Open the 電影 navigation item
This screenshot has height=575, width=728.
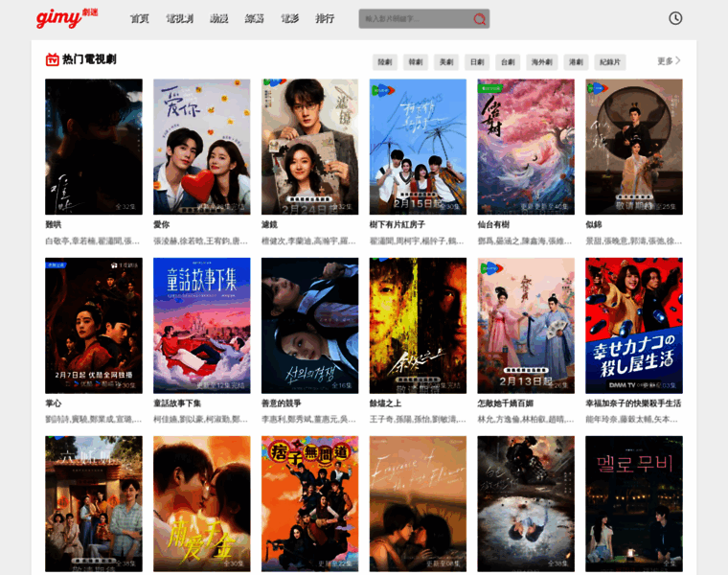[289, 18]
